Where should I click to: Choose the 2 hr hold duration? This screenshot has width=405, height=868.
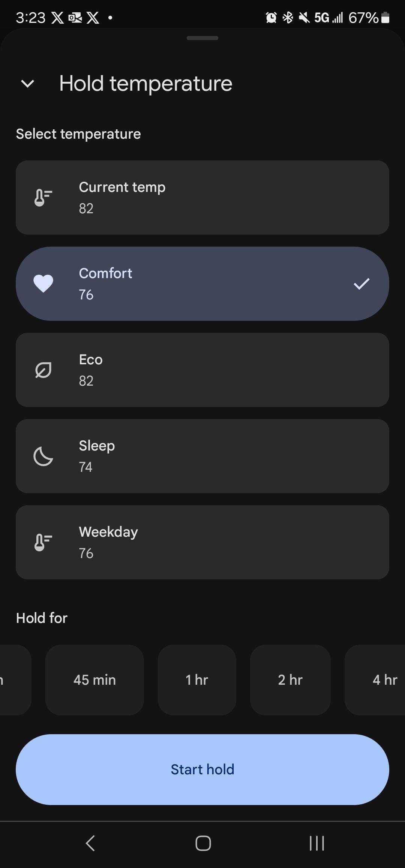point(290,680)
